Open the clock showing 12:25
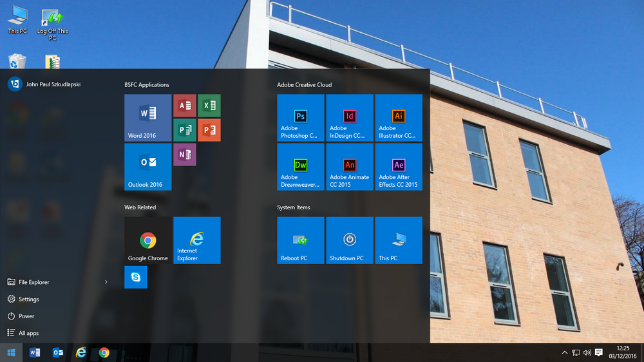Viewport: 644px width, 362px height. click(623, 352)
